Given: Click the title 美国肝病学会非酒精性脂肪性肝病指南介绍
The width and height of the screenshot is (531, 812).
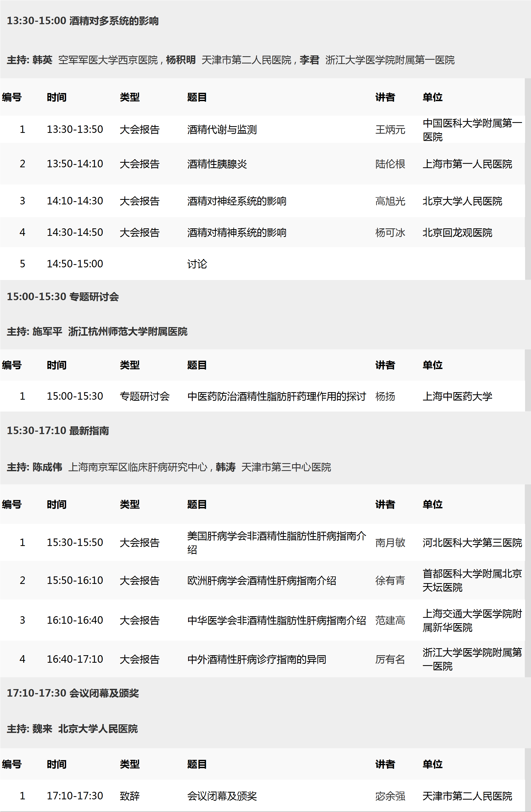Looking at the screenshot, I should click(277, 542).
